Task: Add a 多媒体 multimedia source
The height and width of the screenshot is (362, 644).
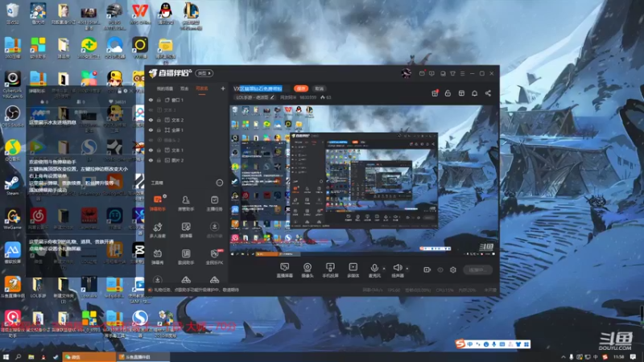Action: click(353, 270)
